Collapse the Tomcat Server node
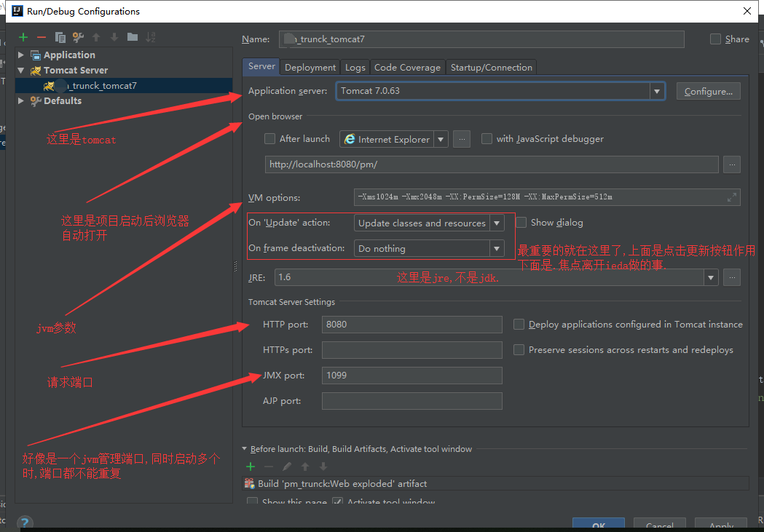 pos(21,71)
